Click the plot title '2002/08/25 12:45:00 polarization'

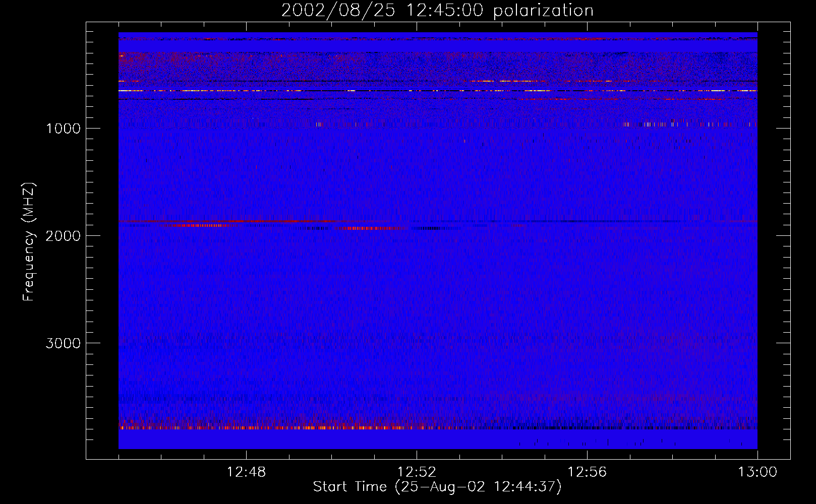click(x=437, y=11)
